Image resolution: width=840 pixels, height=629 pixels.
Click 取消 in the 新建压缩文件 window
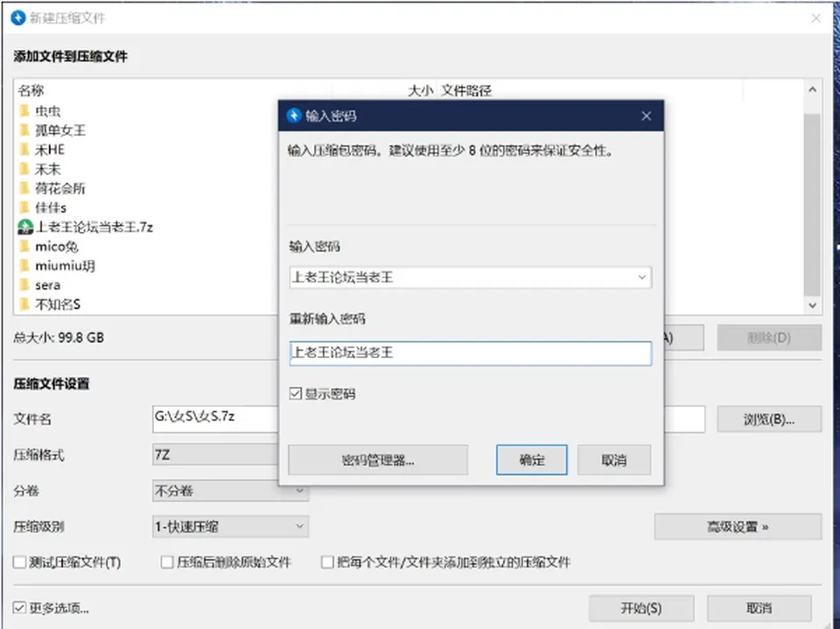pos(759,608)
